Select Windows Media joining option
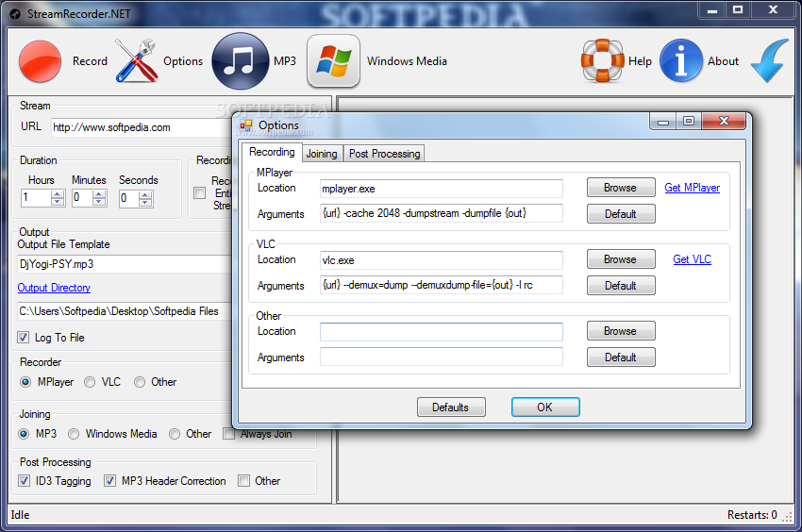 tap(74, 434)
